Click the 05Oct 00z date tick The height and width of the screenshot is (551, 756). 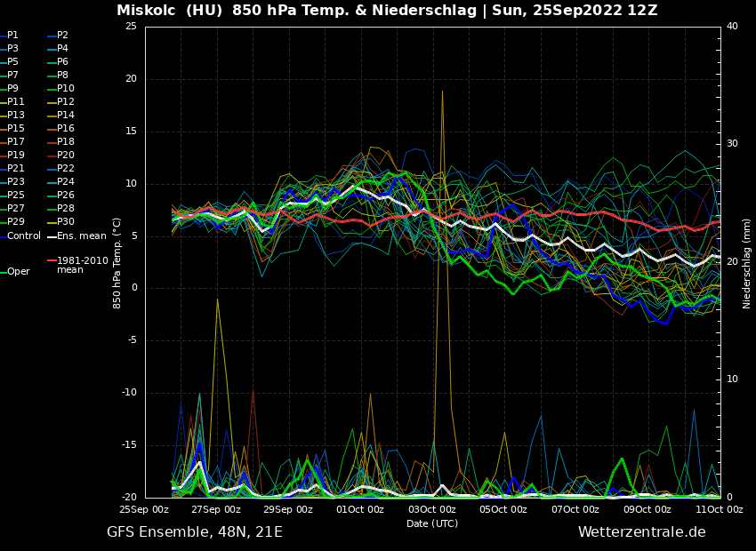[503, 509]
